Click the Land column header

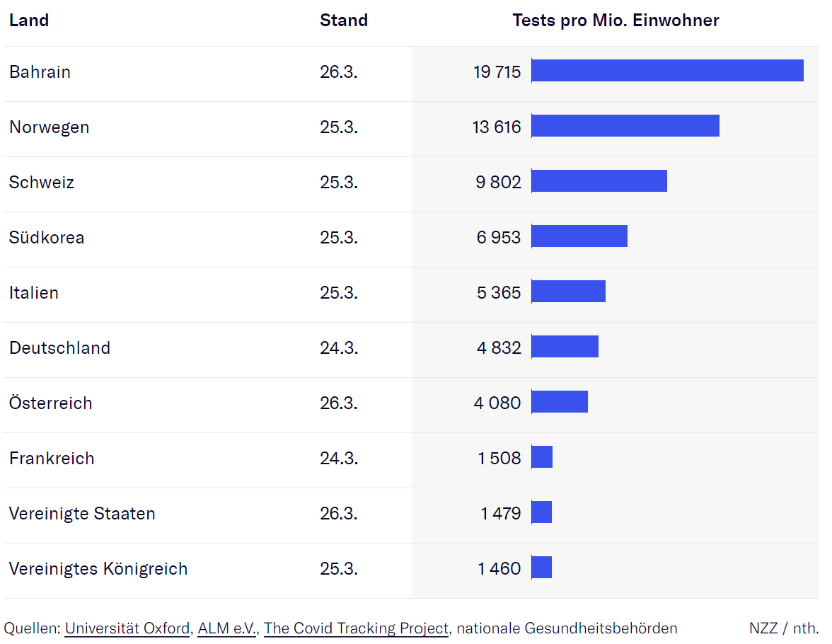pos(29,21)
